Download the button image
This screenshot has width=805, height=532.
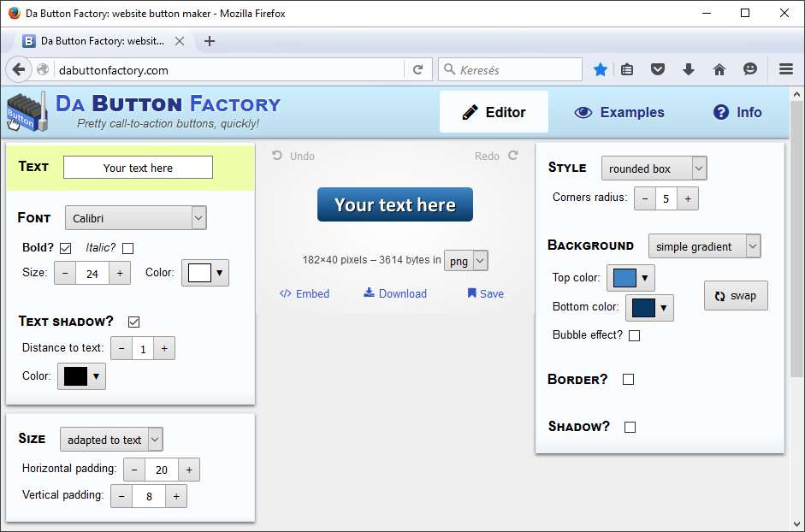[395, 293]
